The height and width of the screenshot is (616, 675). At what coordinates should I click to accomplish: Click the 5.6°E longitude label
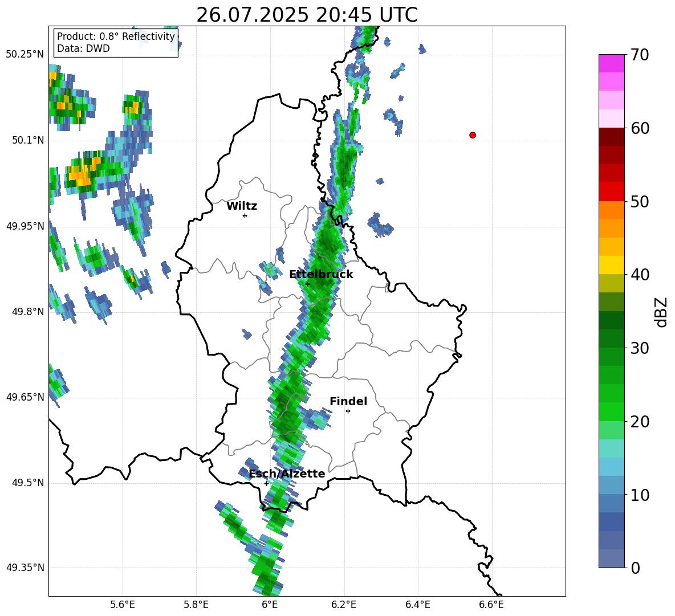click(123, 605)
